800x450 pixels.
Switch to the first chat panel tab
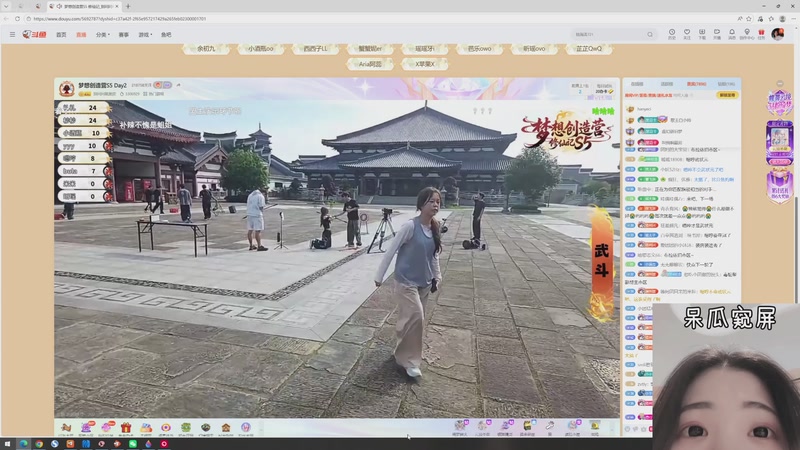637,84
